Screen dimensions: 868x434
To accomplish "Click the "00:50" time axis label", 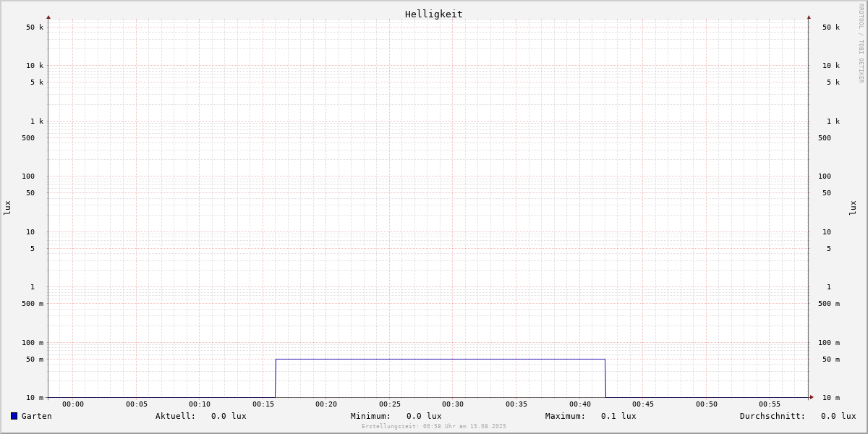I will (707, 404).
